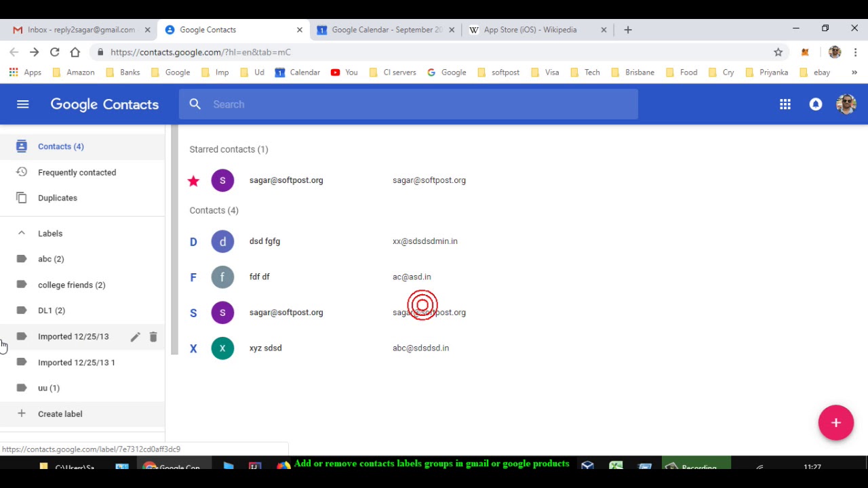Click the Frequently contacted history icon
The height and width of the screenshot is (488, 868).
22,172
